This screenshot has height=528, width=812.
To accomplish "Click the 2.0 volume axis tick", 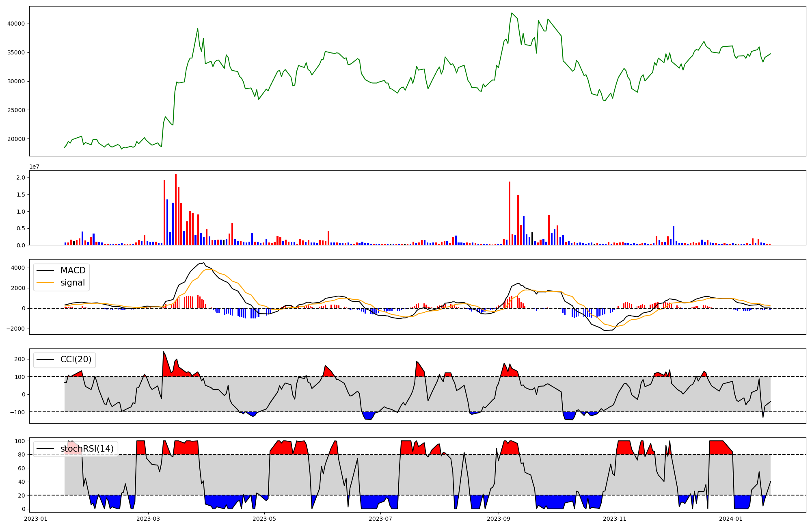I will (x=21, y=177).
